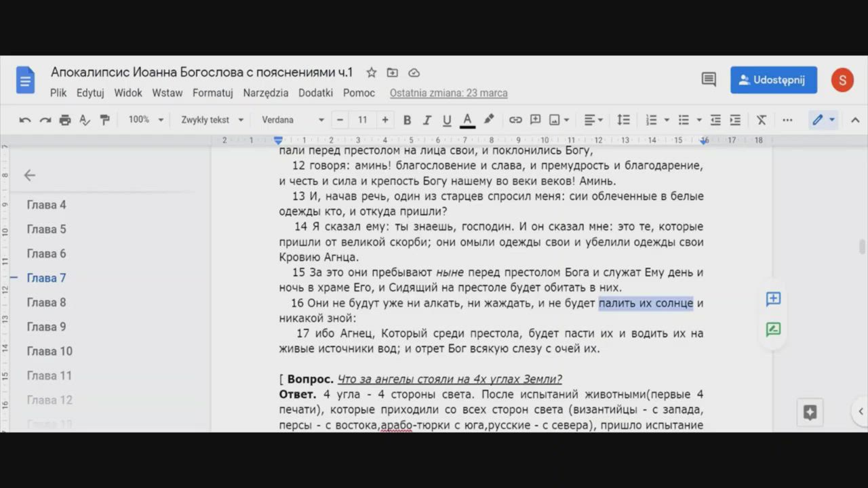Viewport: 868px width, 488px height.
Task: Open the Zwykły tekst style dropdown
Action: click(212, 120)
